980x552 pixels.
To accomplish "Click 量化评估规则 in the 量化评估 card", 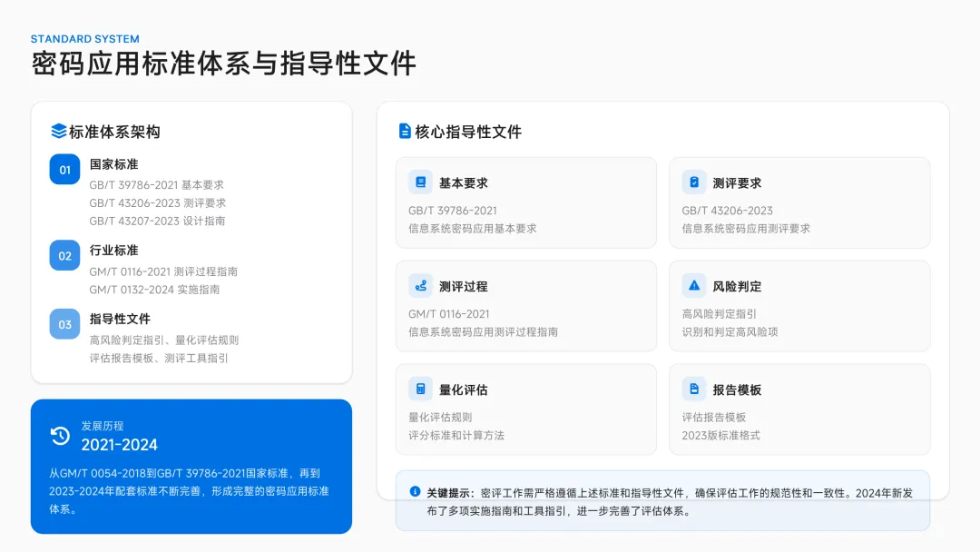I will pos(440,417).
